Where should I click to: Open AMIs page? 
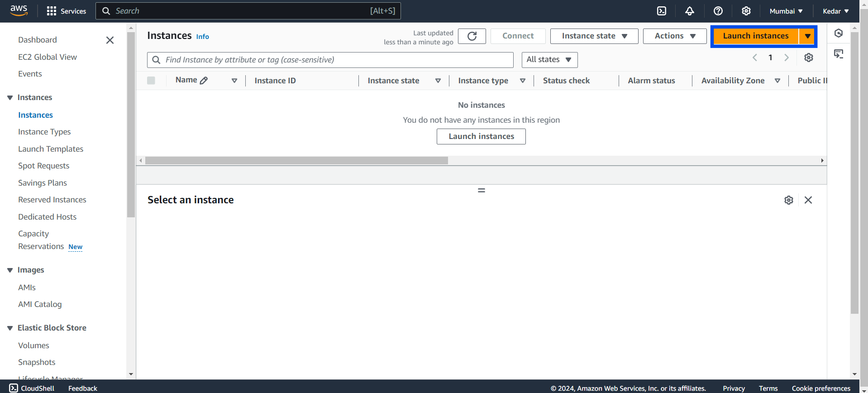(x=27, y=288)
